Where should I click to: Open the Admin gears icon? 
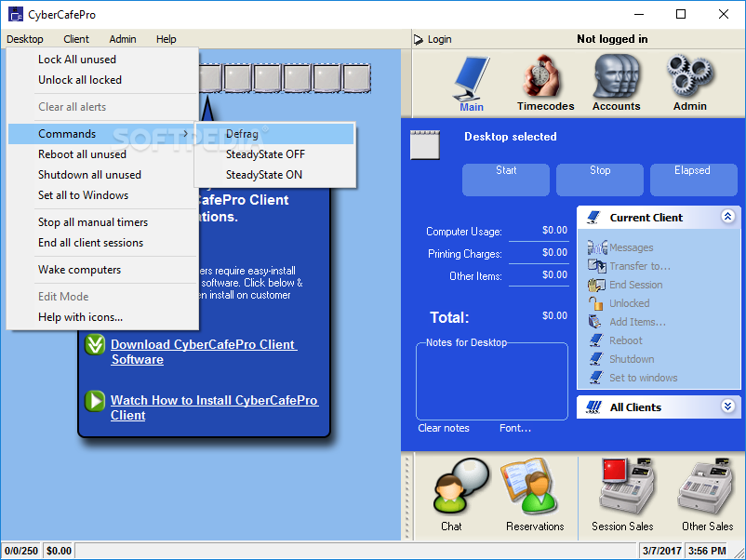[x=690, y=76]
